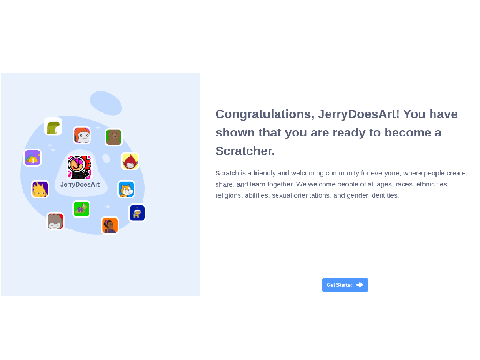The width and height of the screenshot is (480, 360).
Task: Click the red spiky creature on yellow avatar
Action: pos(130,161)
